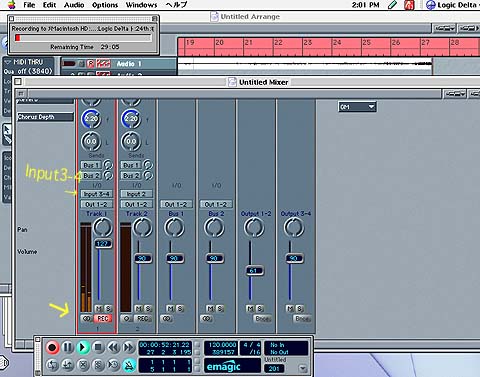Click Track 1 volume fader showing 127
This screenshot has width=480, height=377.
tap(103, 244)
